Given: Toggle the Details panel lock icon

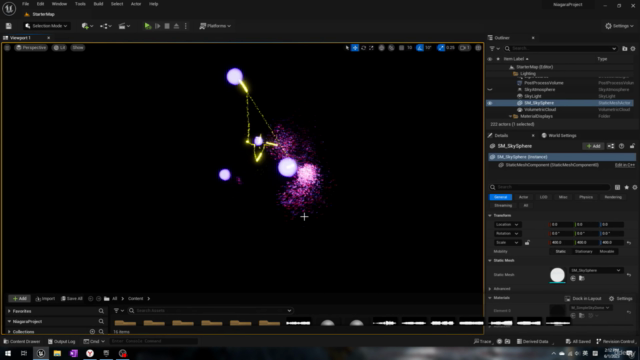Looking at the screenshot, I should click(x=632, y=146).
